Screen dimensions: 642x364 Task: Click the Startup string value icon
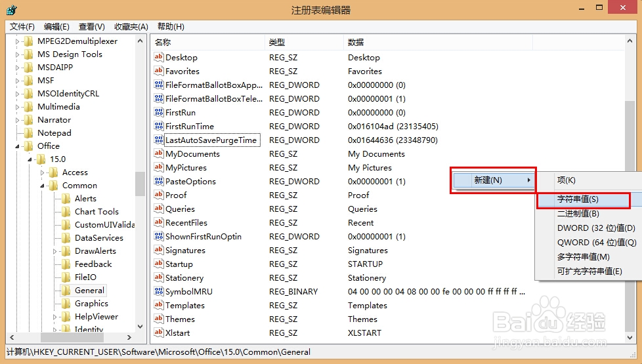(x=158, y=264)
